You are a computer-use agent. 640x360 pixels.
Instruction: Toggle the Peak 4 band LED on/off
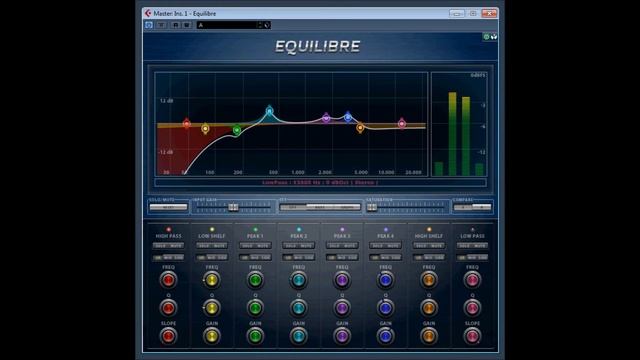[x=385, y=229]
